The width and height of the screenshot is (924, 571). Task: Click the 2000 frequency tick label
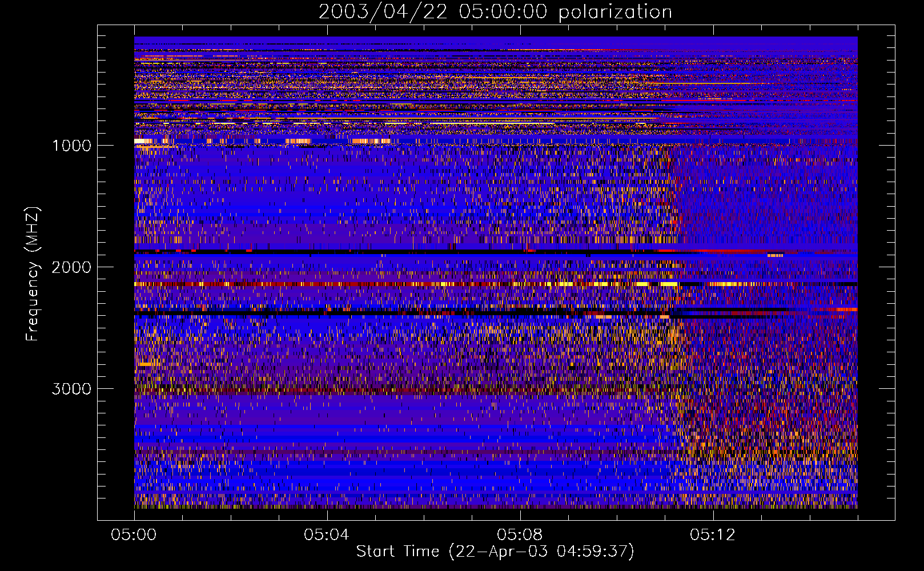pos(71,267)
